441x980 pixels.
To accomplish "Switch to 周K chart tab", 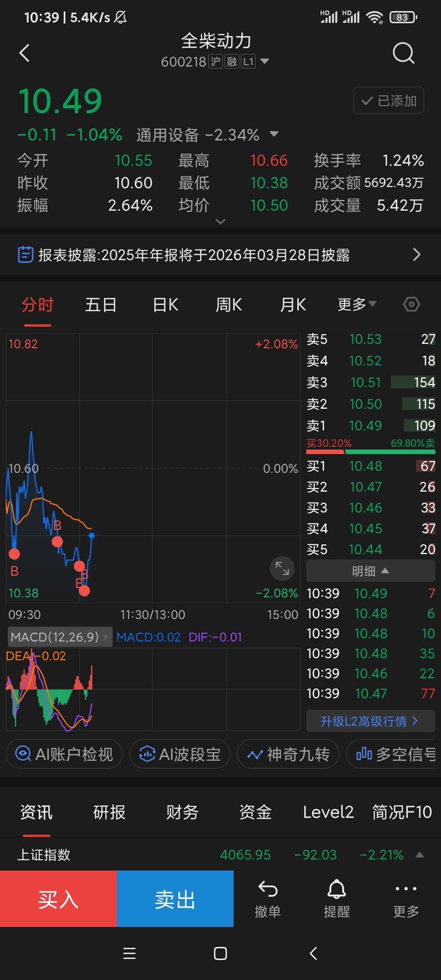I will coord(229,305).
